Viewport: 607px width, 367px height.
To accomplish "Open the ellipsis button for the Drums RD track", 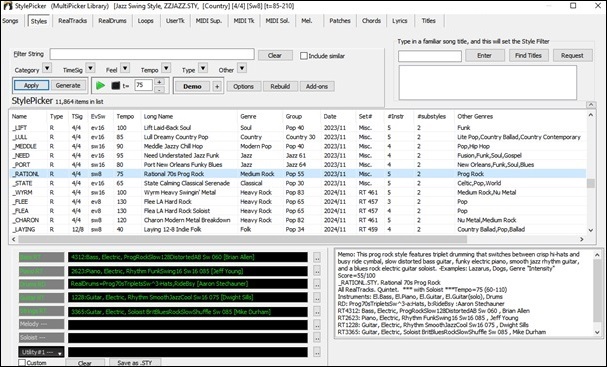I will pyautogui.click(x=317, y=284).
